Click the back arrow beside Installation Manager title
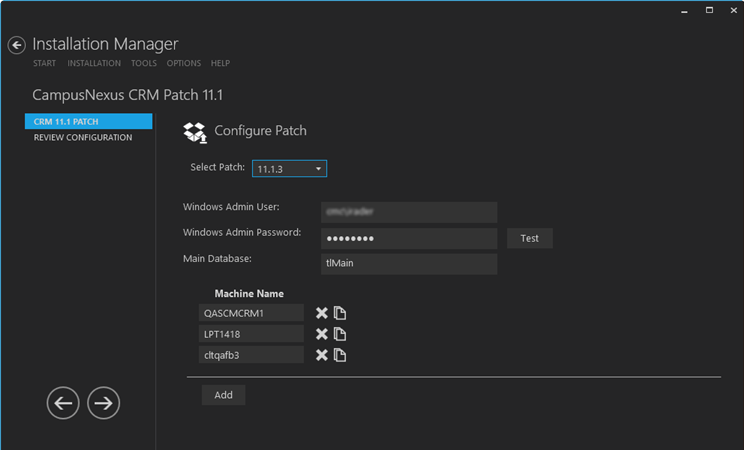The image size is (744, 450). click(x=17, y=45)
